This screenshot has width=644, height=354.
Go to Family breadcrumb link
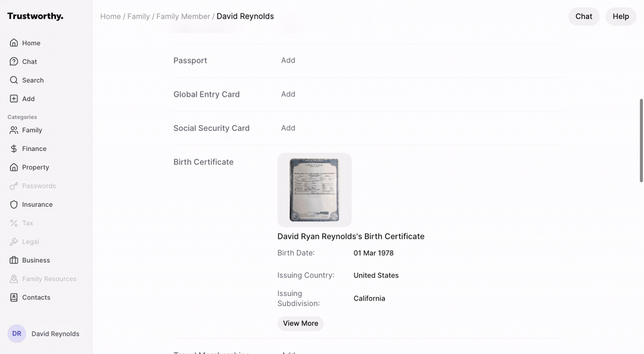138,17
